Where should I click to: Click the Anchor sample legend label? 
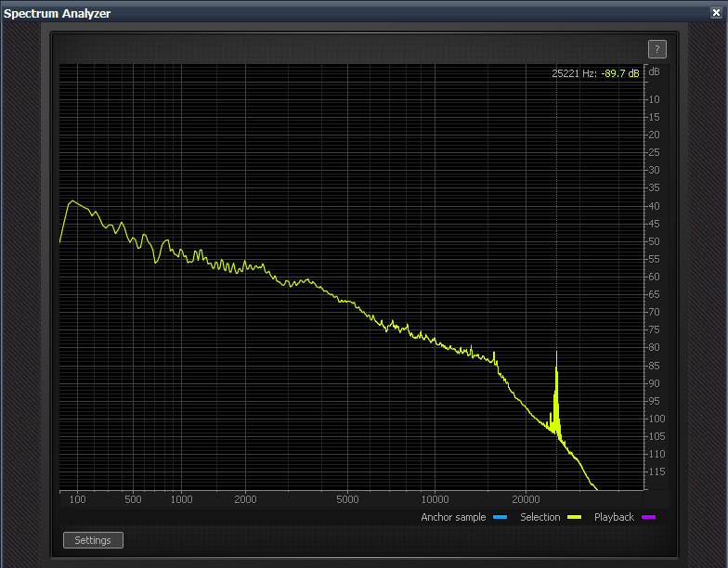pyautogui.click(x=453, y=517)
